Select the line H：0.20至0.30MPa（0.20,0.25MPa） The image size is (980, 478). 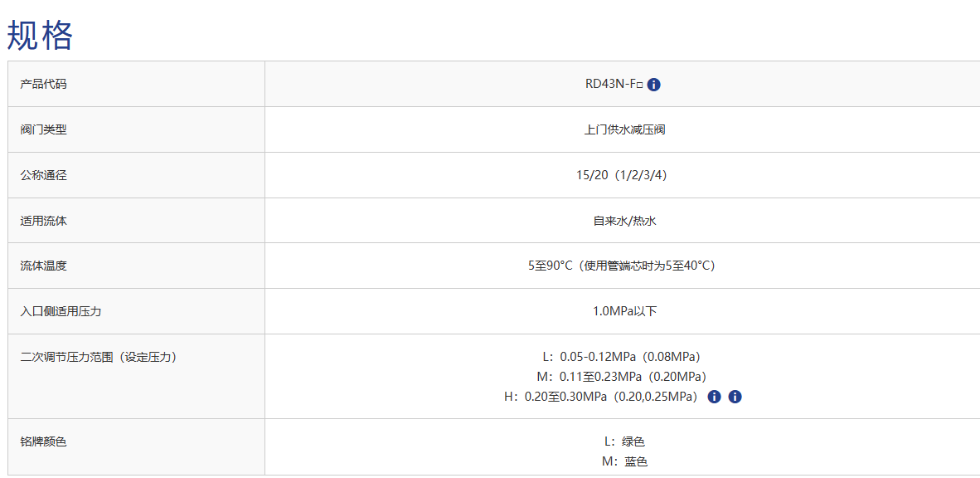pyautogui.click(x=603, y=397)
